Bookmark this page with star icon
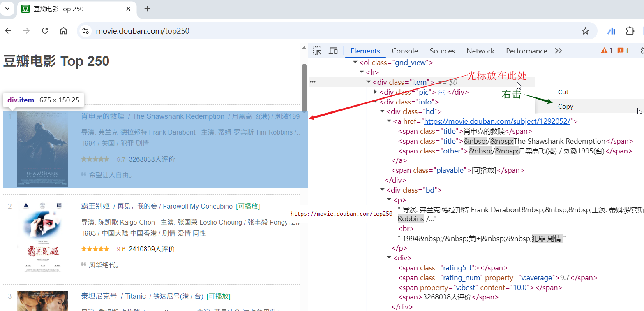The image size is (644, 311). [585, 31]
